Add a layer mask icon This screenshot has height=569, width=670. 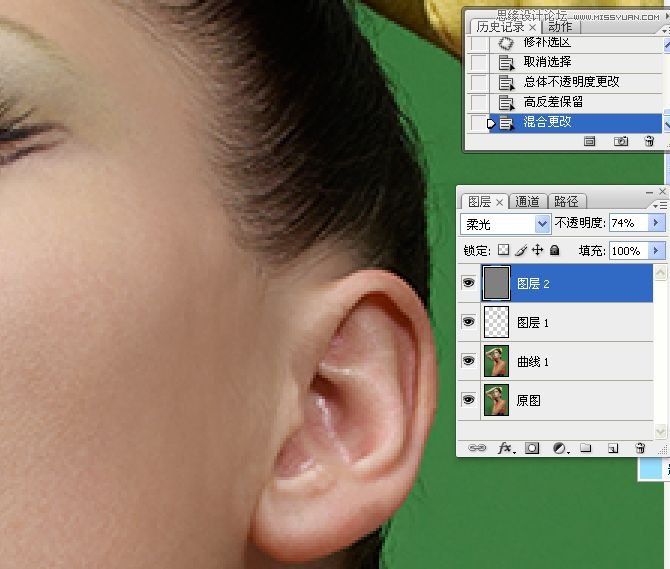pos(532,448)
